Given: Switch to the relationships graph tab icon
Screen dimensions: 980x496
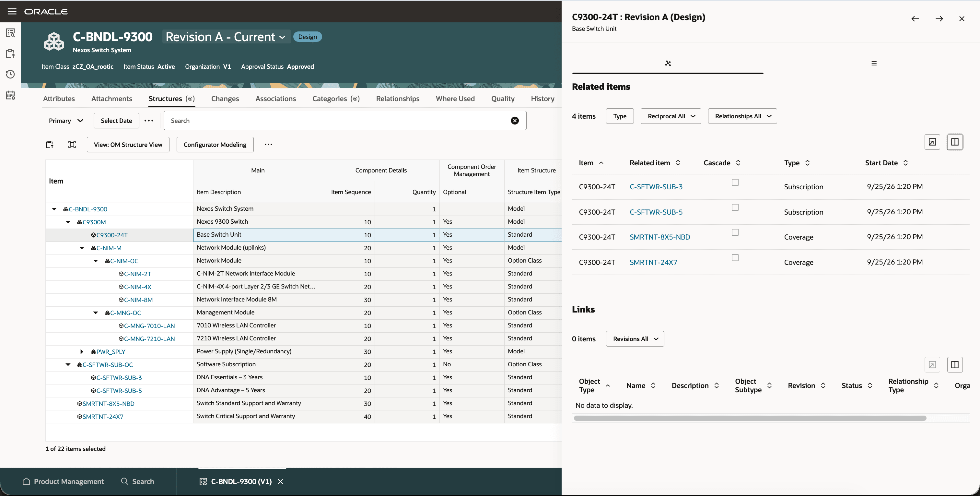Looking at the screenshot, I should click(x=668, y=63).
